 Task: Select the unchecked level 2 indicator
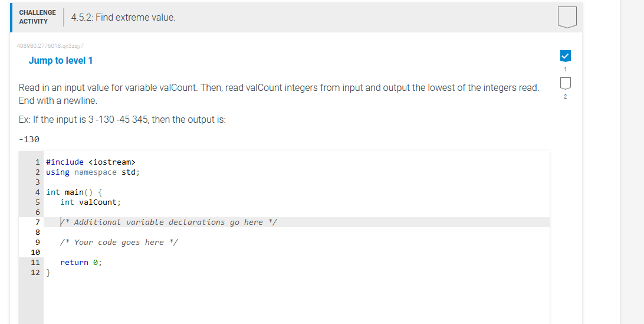tap(565, 83)
